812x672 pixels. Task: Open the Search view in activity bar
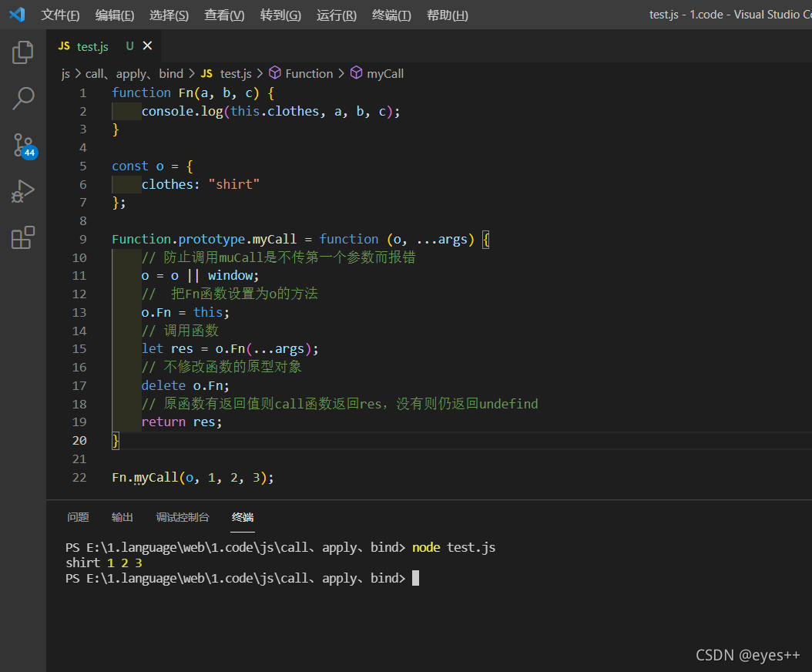pos(23,98)
